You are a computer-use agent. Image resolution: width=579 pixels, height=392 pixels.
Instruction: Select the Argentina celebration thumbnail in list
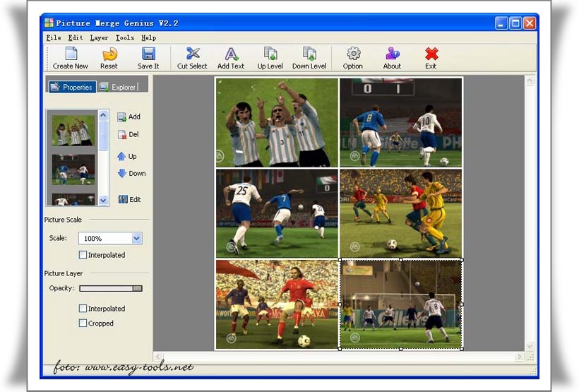coord(73,131)
